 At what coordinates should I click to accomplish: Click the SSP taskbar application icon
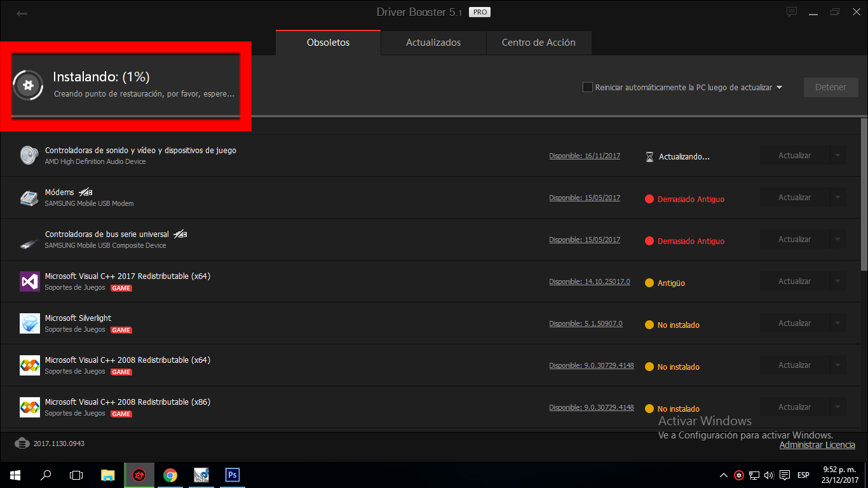pyautogui.click(x=201, y=475)
